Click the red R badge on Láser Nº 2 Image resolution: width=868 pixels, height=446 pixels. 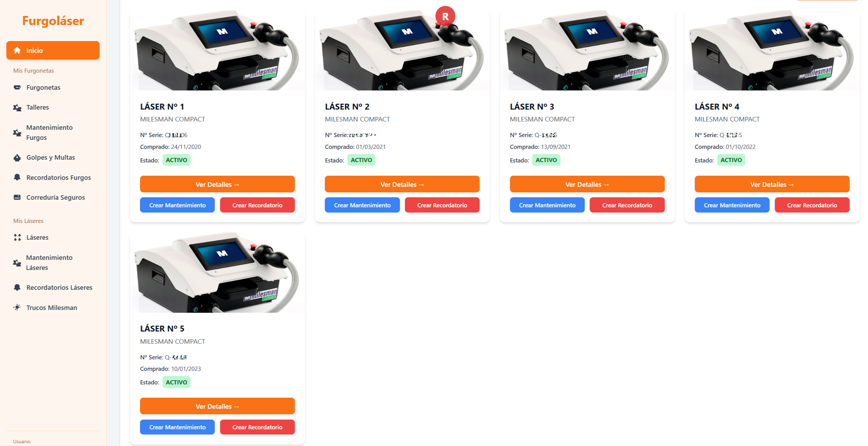pos(445,16)
